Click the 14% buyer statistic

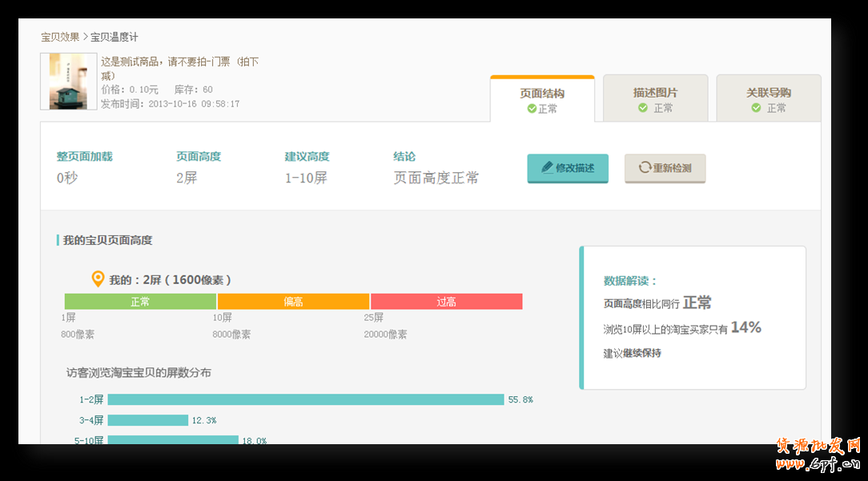[745, 327]
